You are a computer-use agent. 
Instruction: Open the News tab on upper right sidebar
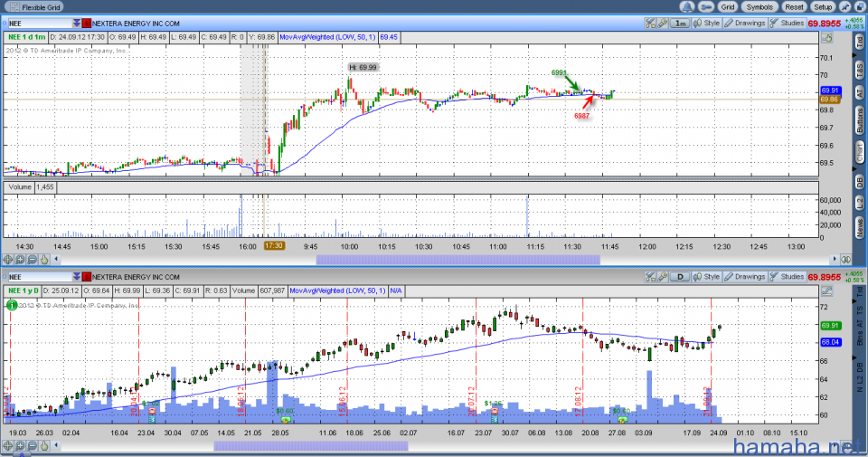point(860,227)
